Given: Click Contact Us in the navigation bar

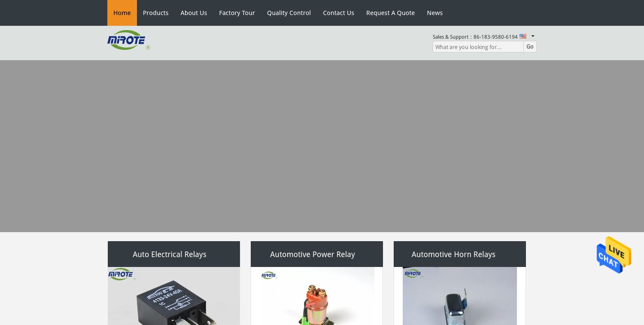Looking at the screenshot, I should click(x=338, y=13).
